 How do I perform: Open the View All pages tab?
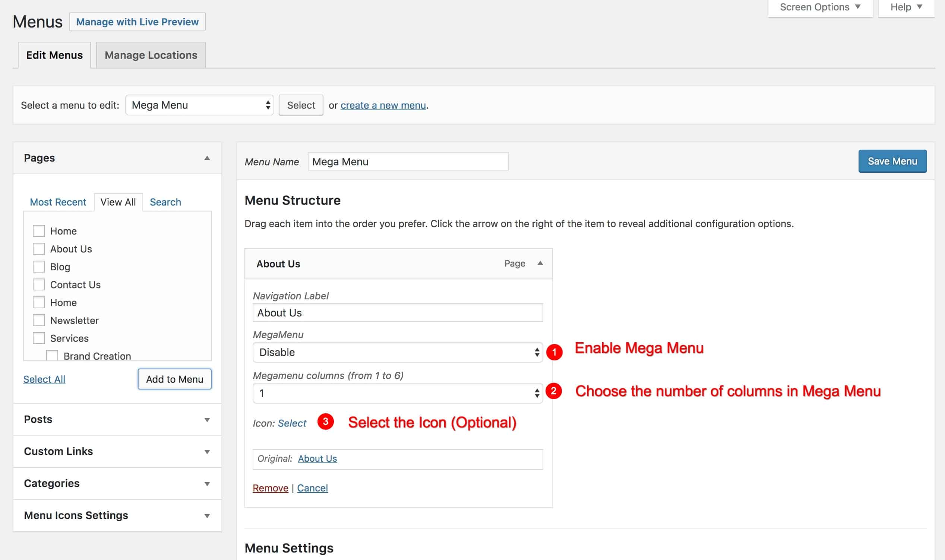pyautogui.click(x=118, y=202)
